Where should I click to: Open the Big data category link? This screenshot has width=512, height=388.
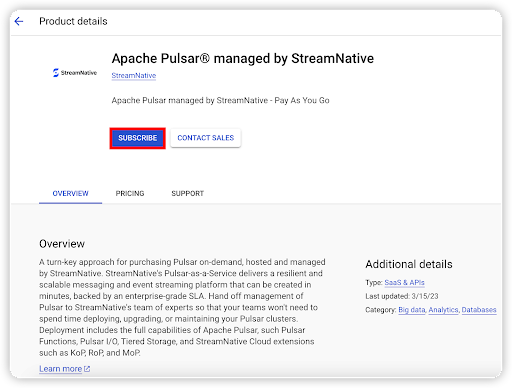click(x=412, y=310)
